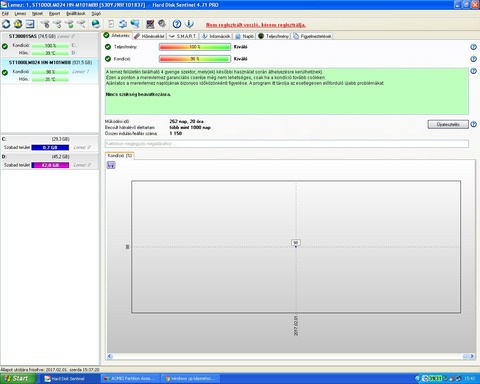The height and width of the screenshot is (384, 480).
Task: Click the alert bell toolbar icon
Action: point(18,24)
